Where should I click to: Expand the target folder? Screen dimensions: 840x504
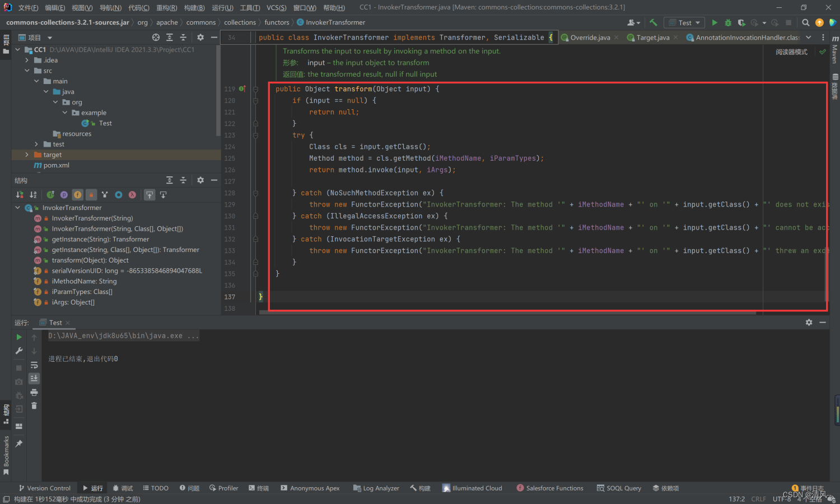(27, 155)
